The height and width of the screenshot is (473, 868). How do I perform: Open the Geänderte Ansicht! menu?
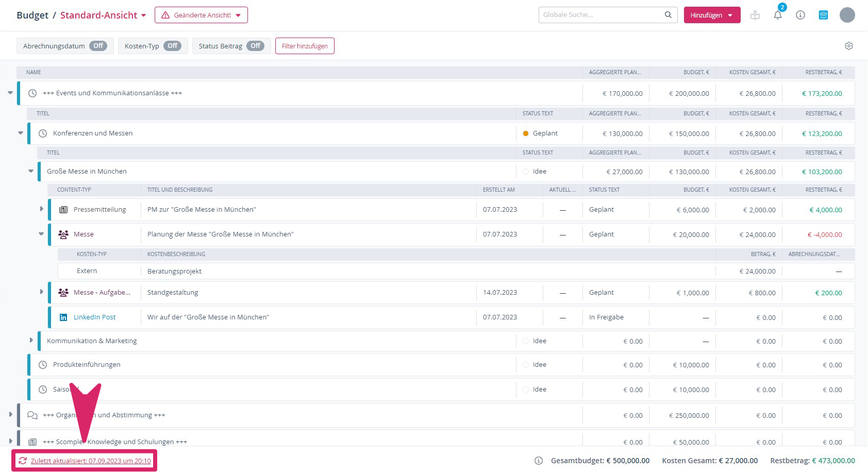[x=201, y=15]
